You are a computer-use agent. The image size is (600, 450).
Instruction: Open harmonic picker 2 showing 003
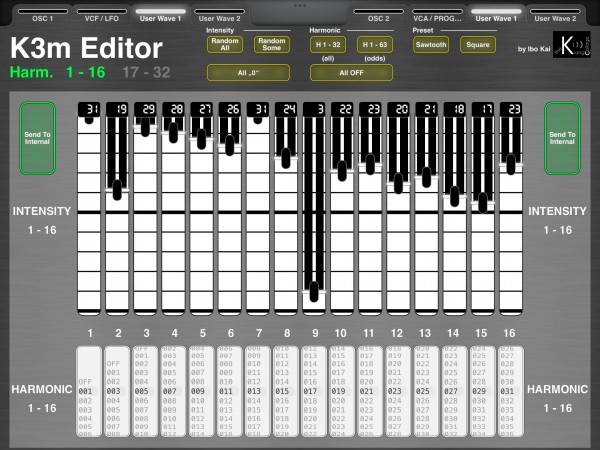(x=117, y=391)
